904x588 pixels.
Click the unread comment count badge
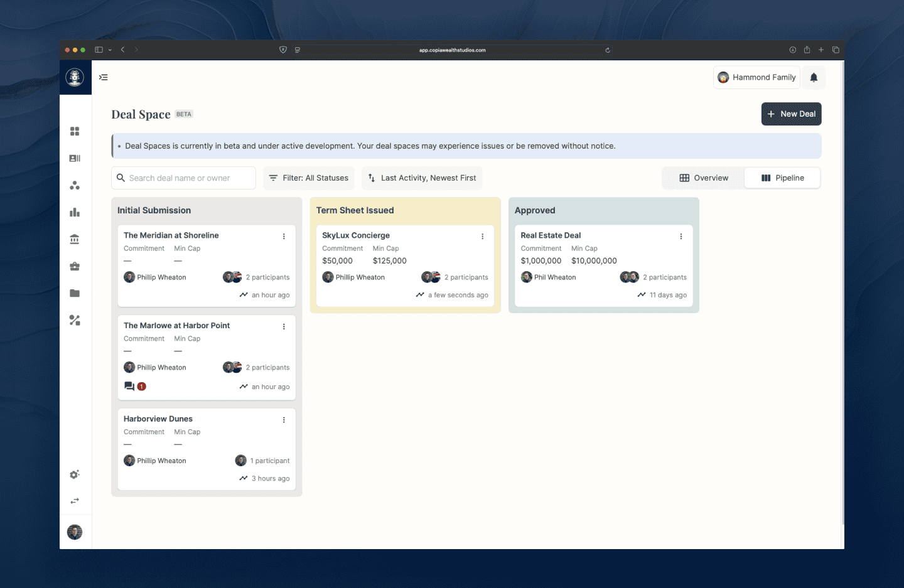pos(142,387)
